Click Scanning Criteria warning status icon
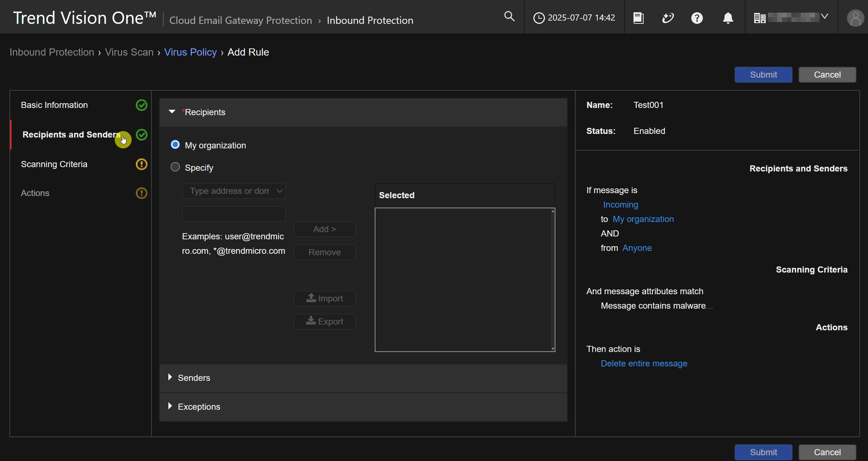Viewport: 868px width, 461px height. [x=141, y=164]
